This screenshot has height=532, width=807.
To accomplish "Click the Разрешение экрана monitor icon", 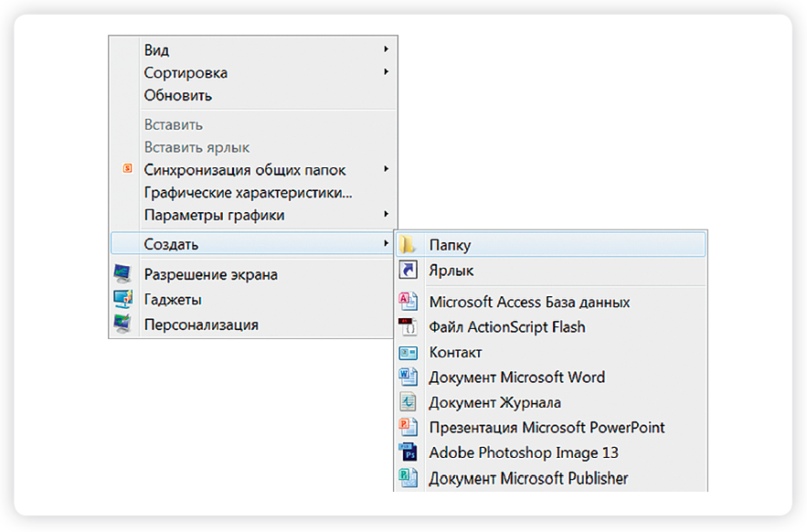I will [x=122, y=274].
